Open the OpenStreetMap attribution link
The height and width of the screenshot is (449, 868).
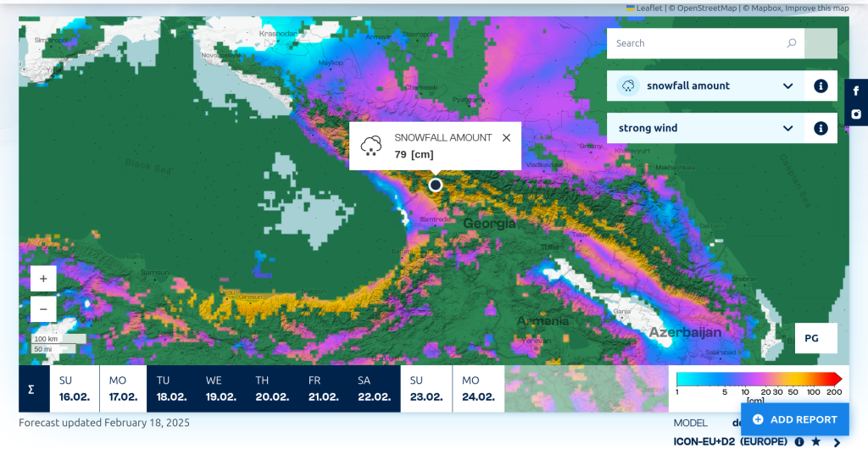point(706,8)
